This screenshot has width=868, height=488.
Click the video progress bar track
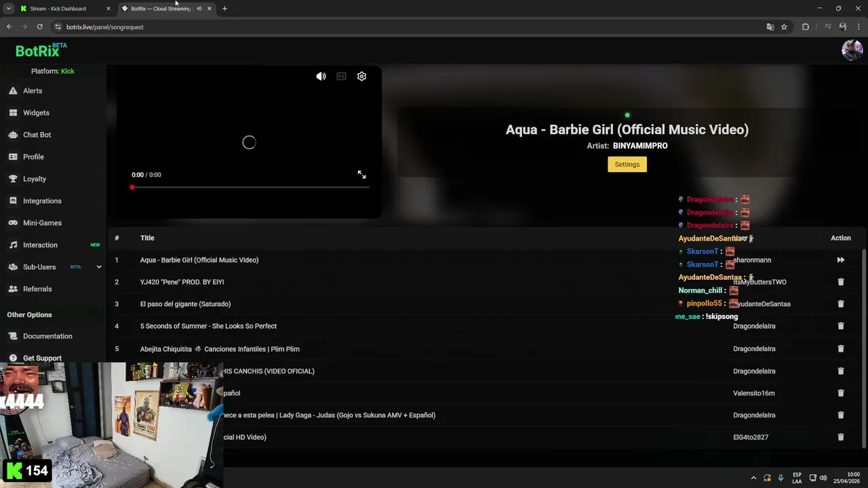[x=250, y=187]
